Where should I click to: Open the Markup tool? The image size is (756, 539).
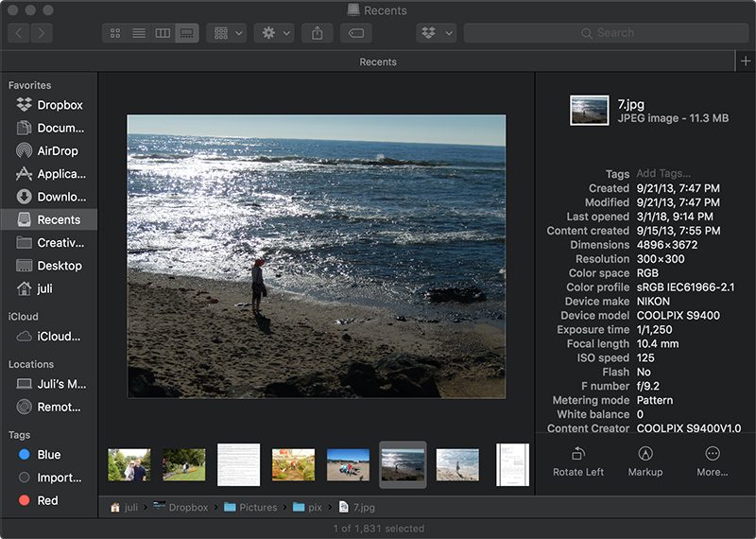pyautogui.click(x=645, y=455)
